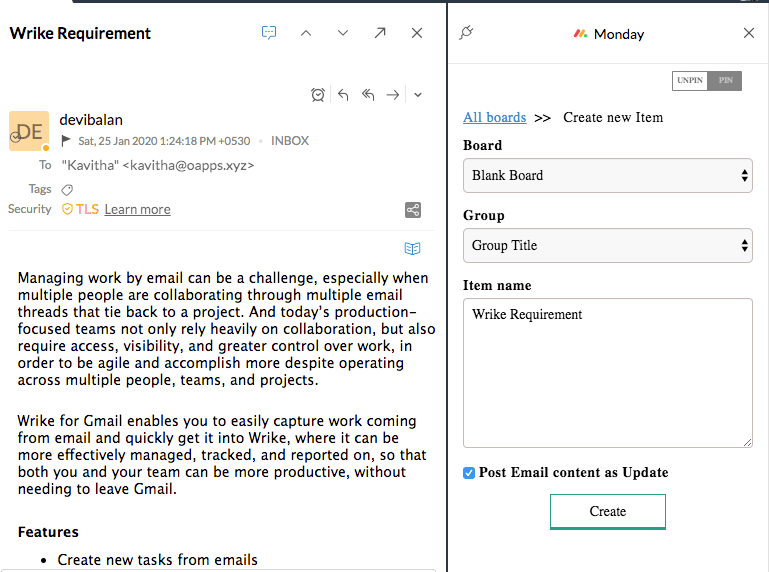Open the comments chat bubble icon
Screen dimensions: 769x572
coord(269,33)
